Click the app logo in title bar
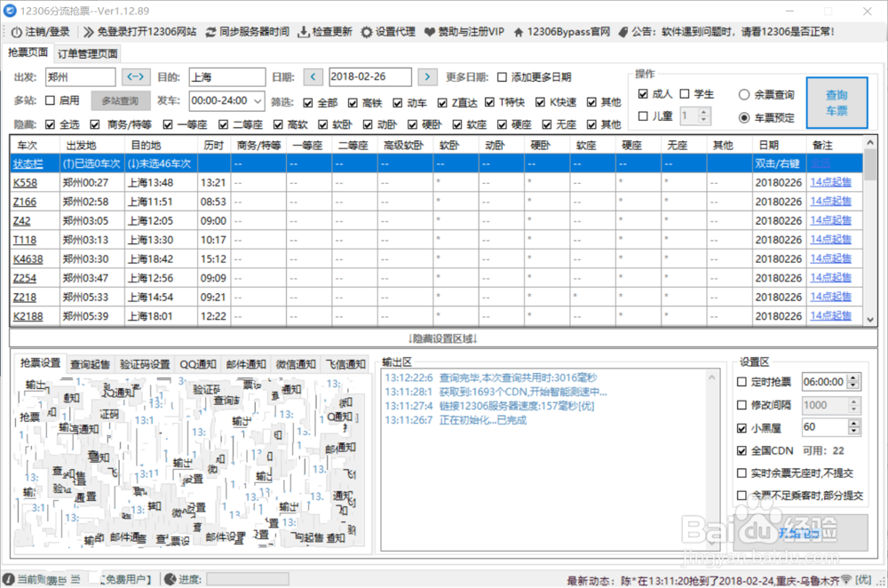The image size is (888, 588). [10, 11]
